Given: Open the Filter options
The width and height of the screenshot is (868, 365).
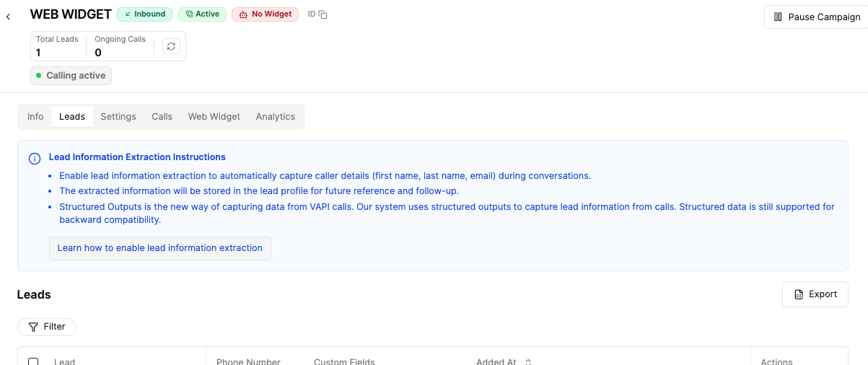Looking at the screenshot, I should 47,327.
